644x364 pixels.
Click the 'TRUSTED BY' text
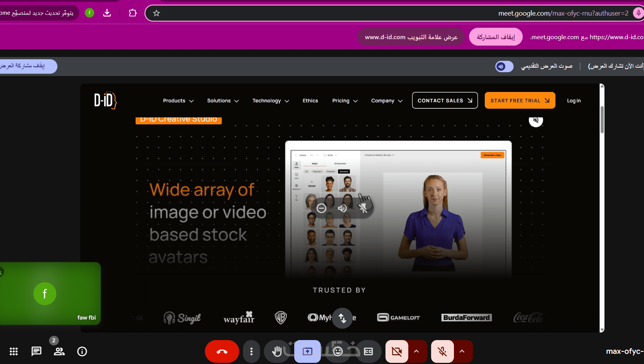click(x=339, y=290)
